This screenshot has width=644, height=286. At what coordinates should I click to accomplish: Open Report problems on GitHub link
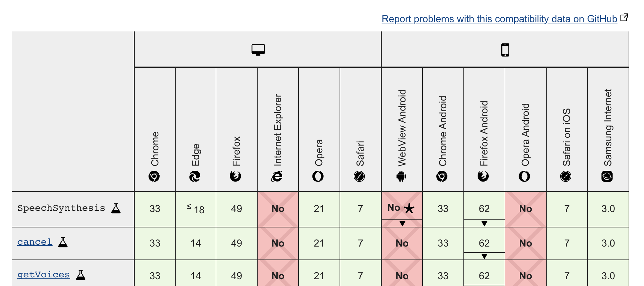coord(499,19)
